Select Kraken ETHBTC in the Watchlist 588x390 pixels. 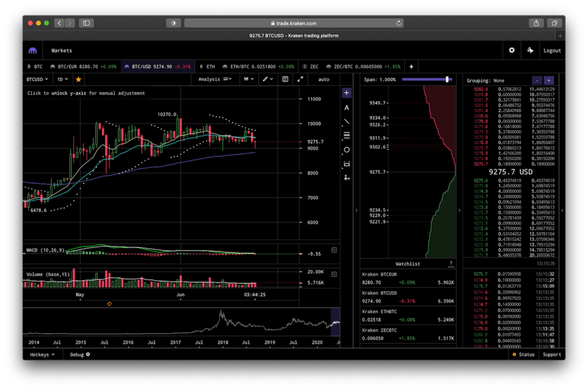click(x=408, y=316)
